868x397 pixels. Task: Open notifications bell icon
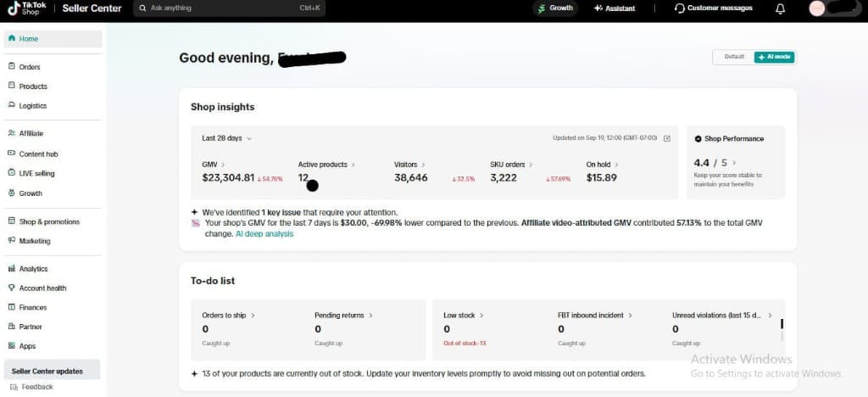click(x=781, y=8)
